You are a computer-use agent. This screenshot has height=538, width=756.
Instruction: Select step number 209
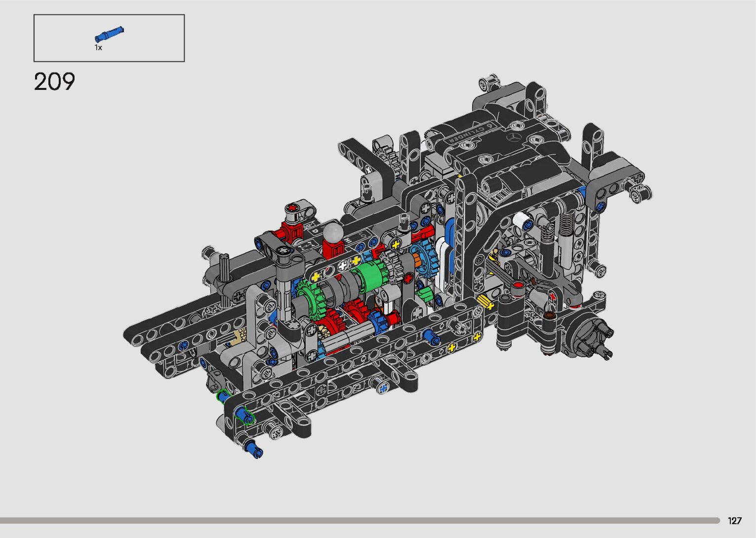tap(54, 82)
